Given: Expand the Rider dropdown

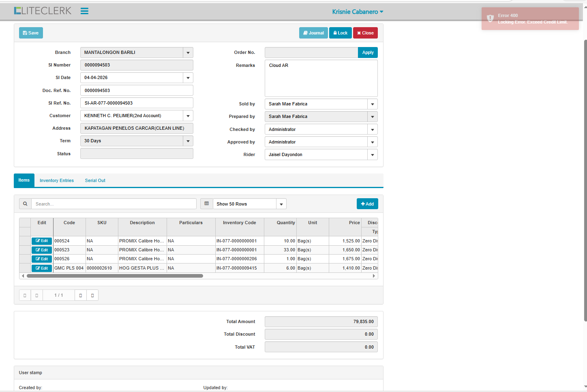Looking at the screenshot, I should [372, 155].
